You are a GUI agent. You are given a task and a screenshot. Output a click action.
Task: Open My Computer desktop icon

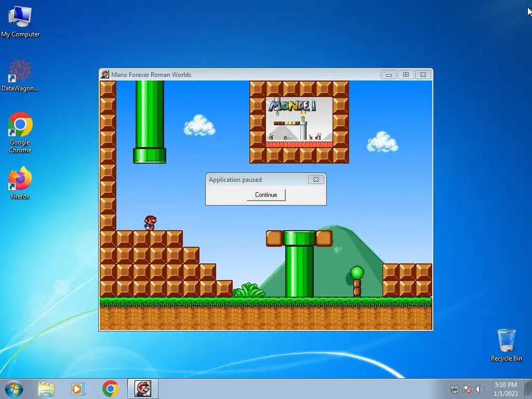click(20, 21)
